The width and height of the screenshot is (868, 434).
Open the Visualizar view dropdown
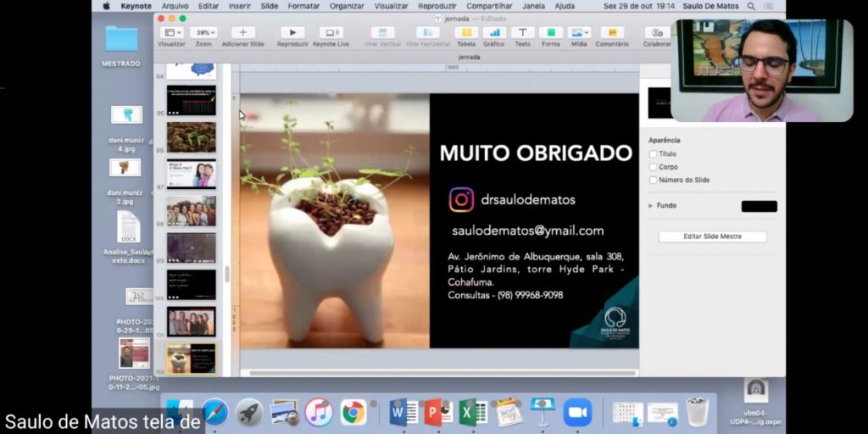[x=171, y=33]
